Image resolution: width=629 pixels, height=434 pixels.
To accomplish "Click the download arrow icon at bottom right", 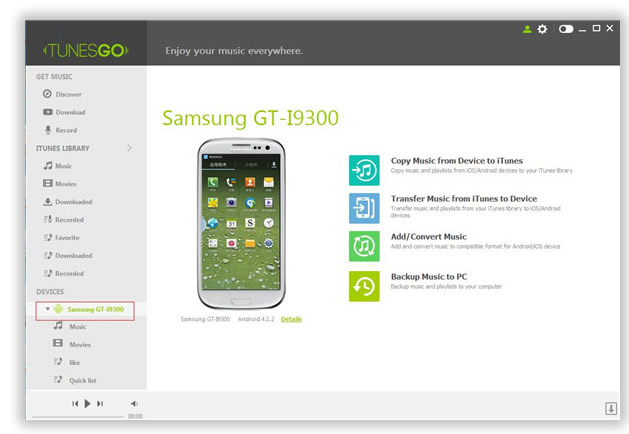I will [610, 408].
